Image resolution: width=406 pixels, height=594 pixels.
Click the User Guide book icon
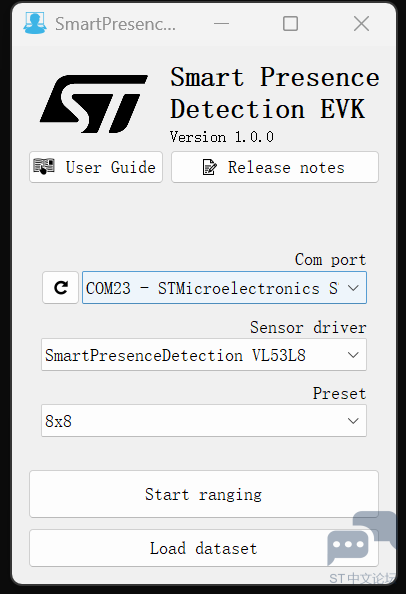click(x=44, y=166)
